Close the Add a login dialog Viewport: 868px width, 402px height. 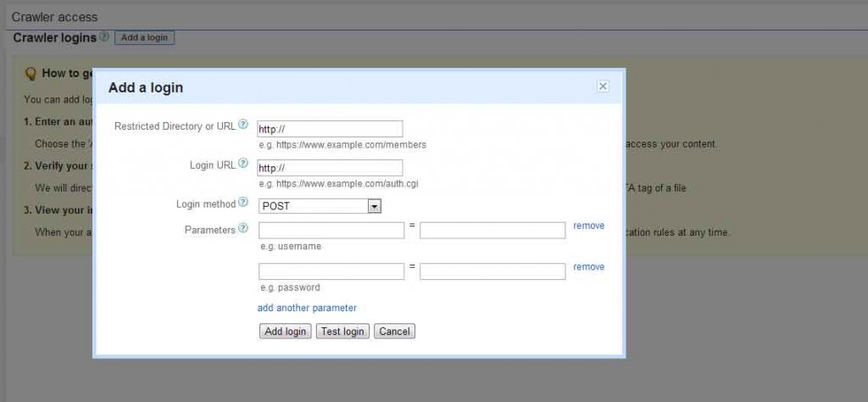604,87
